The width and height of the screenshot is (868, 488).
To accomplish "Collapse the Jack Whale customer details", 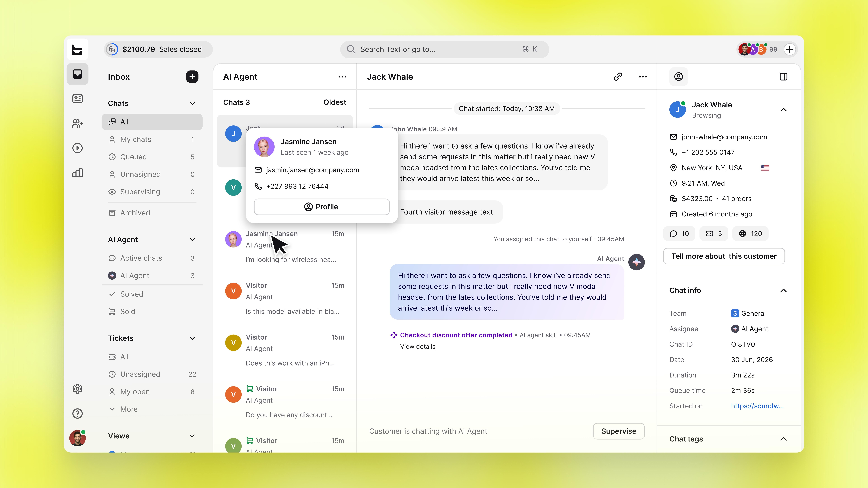I will (x=783, y=110).
